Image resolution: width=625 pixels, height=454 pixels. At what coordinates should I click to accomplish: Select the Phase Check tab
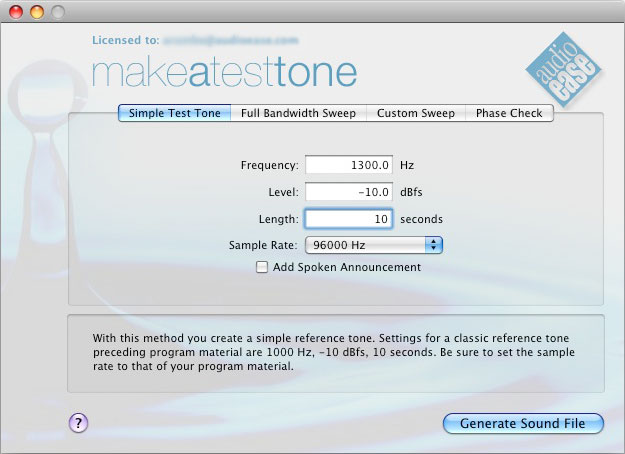click(x=509, y=113)
